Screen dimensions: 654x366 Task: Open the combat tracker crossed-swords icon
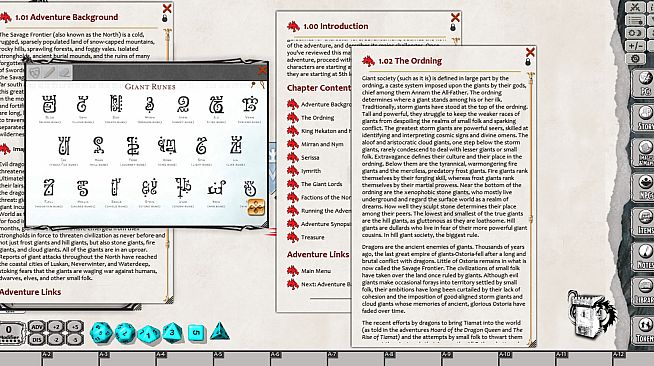point(635,7)
